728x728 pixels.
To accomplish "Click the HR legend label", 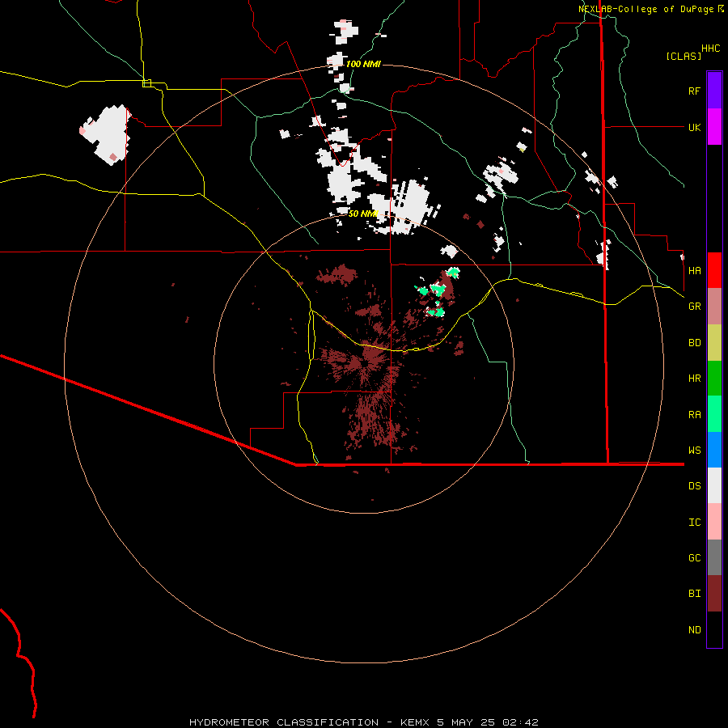I will 694,379.
